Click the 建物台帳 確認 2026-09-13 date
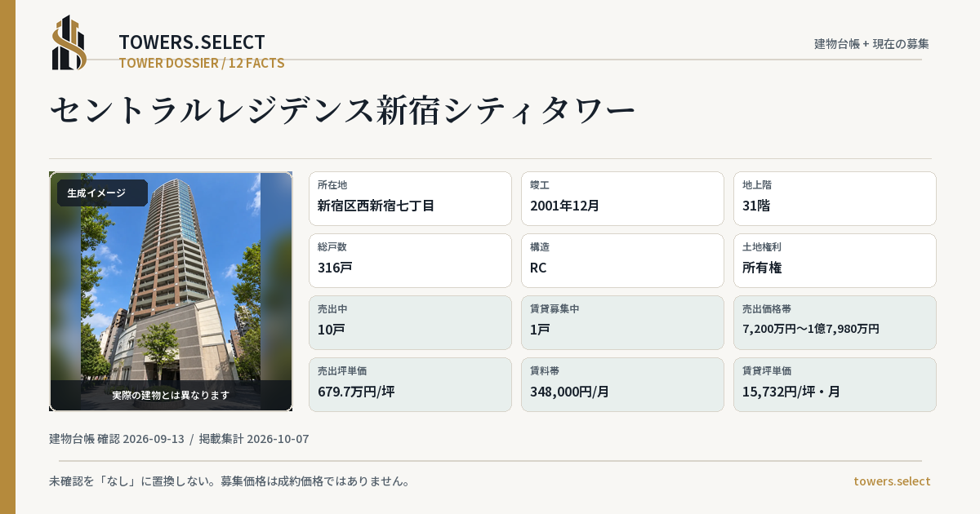Screen dimensions: 980x514 [117, 439]
